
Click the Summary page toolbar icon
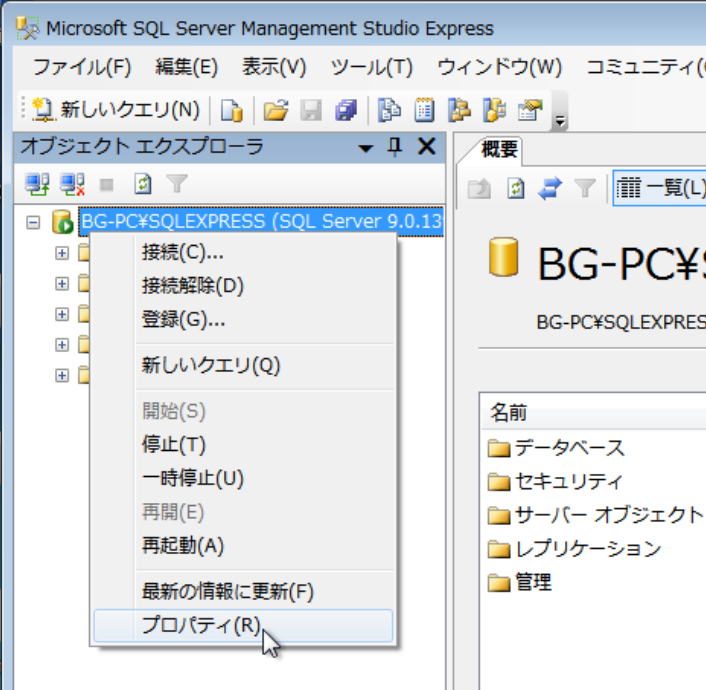pos(424,110)
